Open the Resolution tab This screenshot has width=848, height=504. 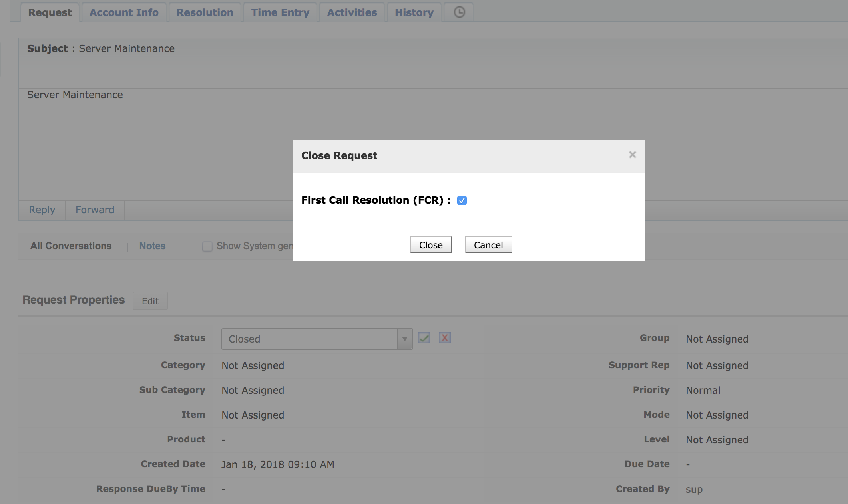pos(205,12)
